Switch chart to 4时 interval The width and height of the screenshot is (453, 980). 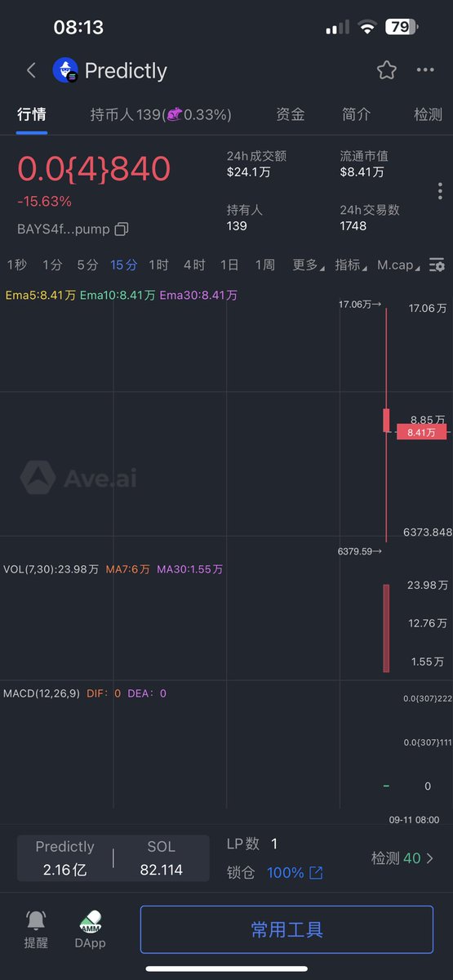[x=194, y=265]
